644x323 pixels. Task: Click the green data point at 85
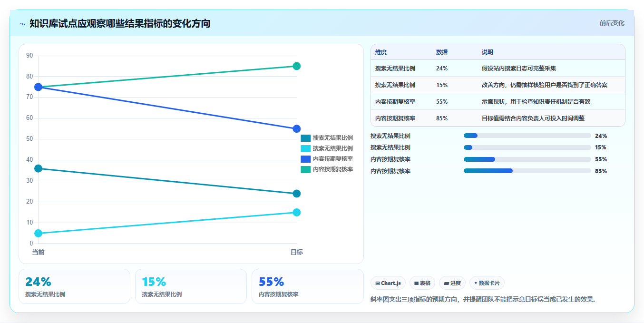[296, 66]
